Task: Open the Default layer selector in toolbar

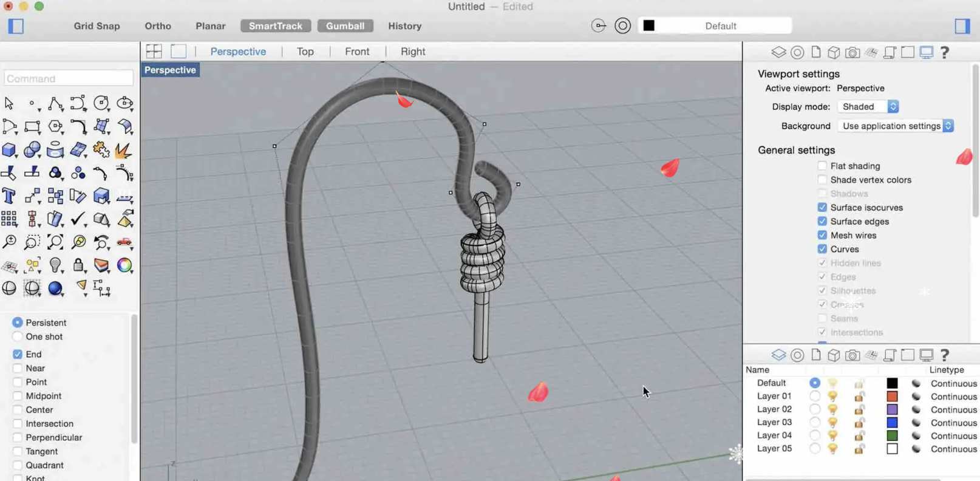Action: click(x=720, y=26)
